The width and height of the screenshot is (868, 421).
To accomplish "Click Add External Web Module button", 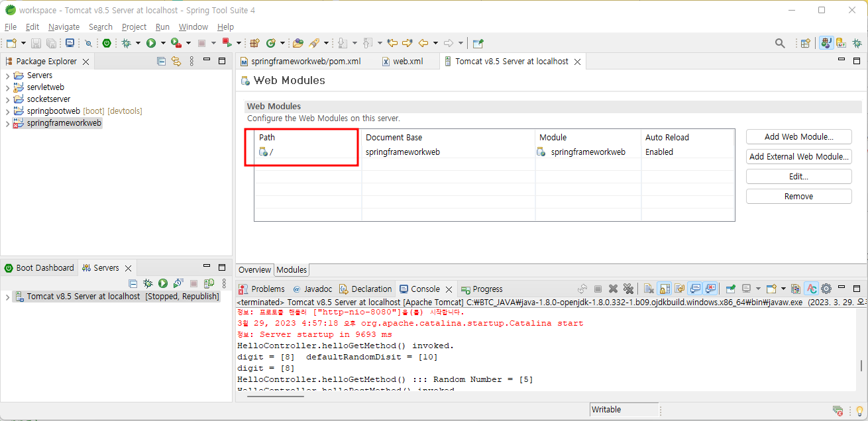I will pos(798,157).
